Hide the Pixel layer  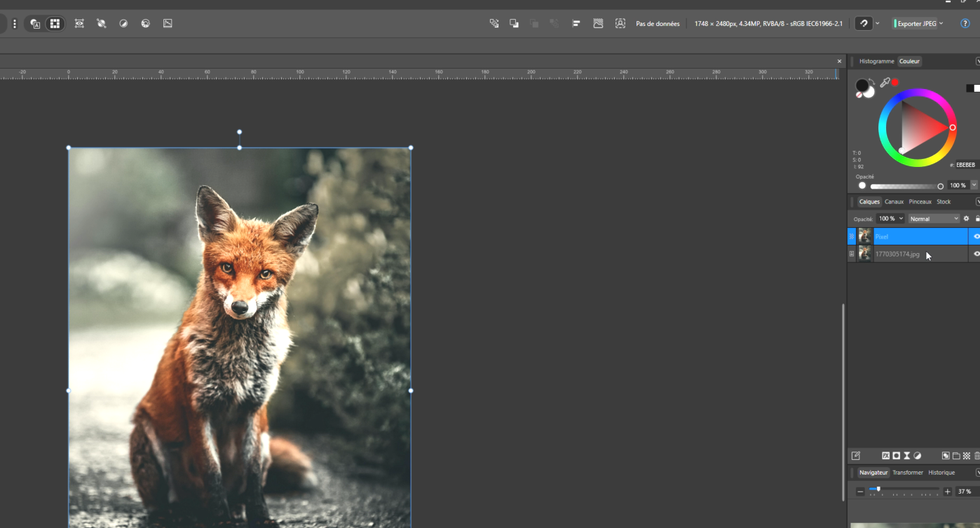coord(976,236)
